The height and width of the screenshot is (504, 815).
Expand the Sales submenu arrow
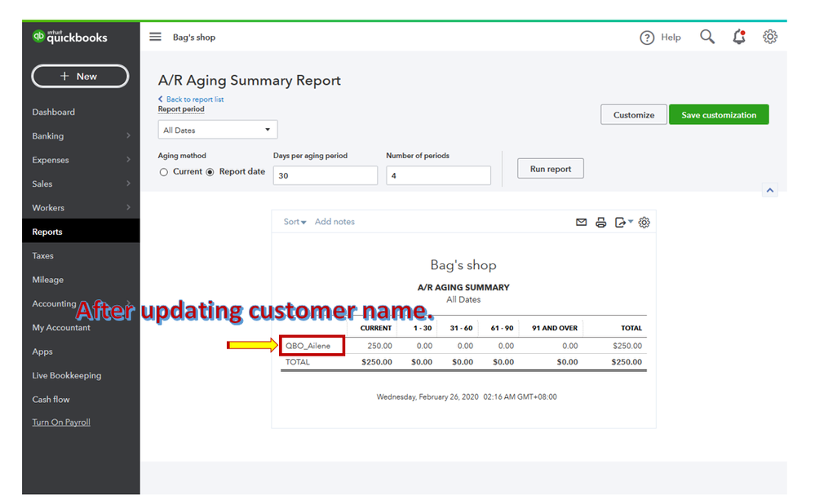coord(128,183)
